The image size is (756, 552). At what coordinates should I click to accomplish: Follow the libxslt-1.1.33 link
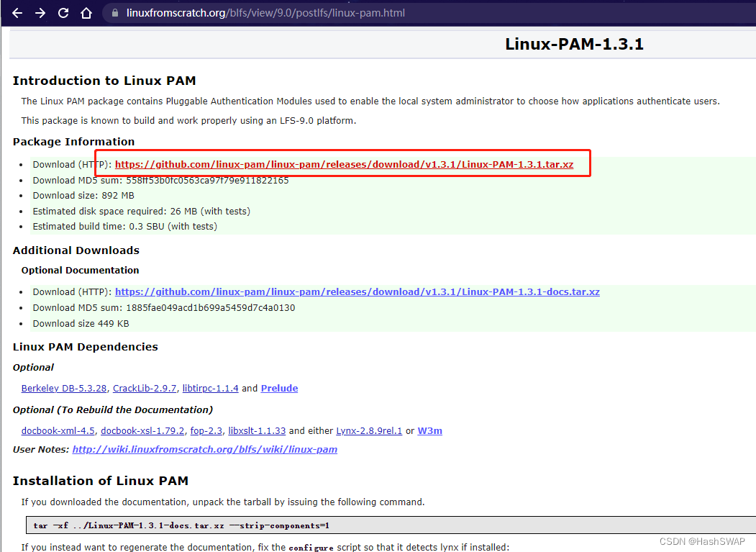coord(257,431)
